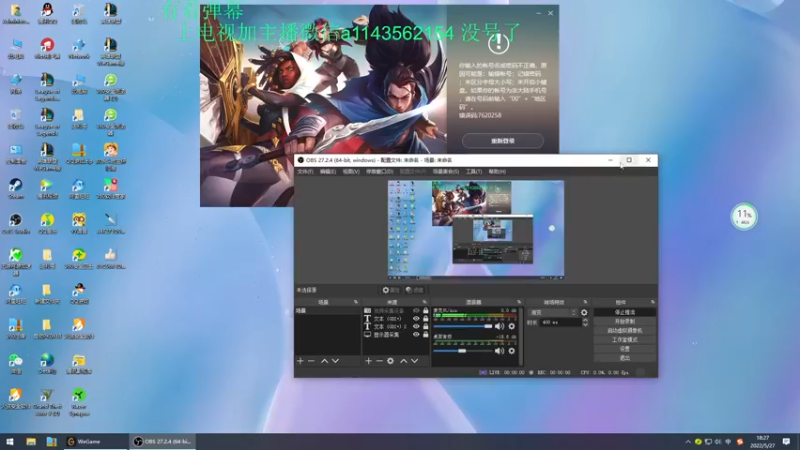Pop out the 控件 dock panel

653,302
